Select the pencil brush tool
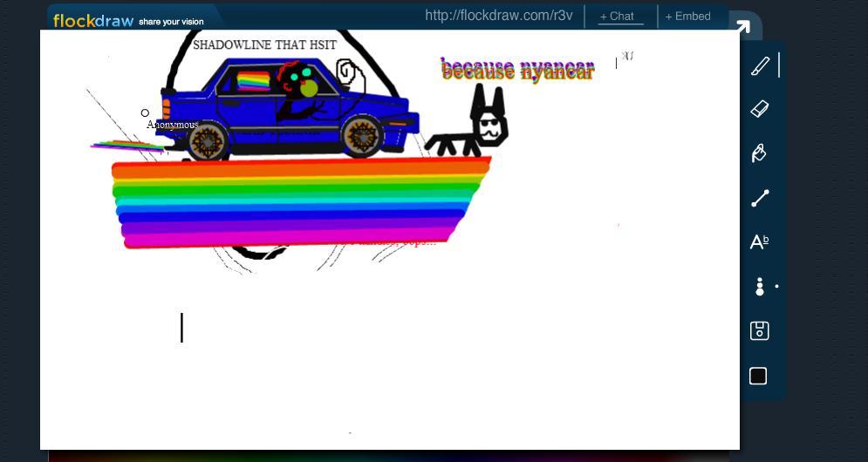This screenshot has height=462, width=868. pyautogui.click(x=760, y=65)
